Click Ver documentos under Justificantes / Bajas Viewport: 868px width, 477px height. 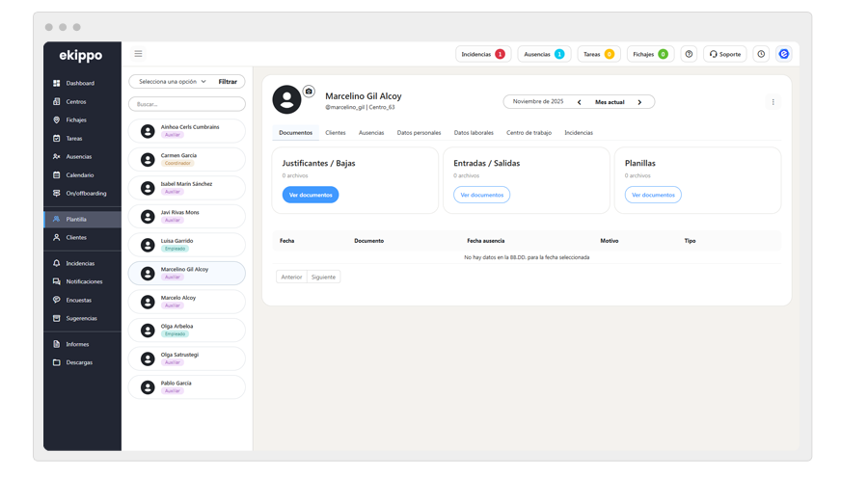point(311,195)
